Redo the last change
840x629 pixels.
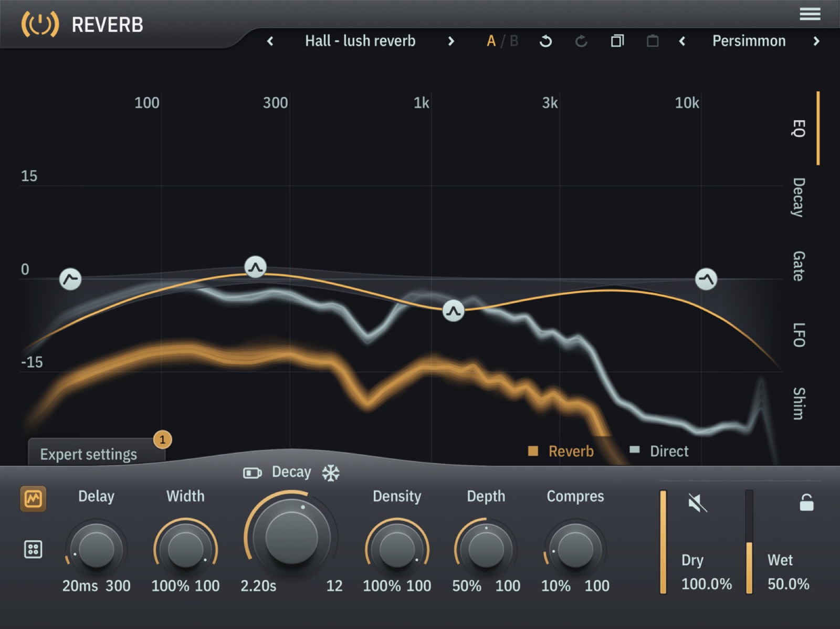581,41
